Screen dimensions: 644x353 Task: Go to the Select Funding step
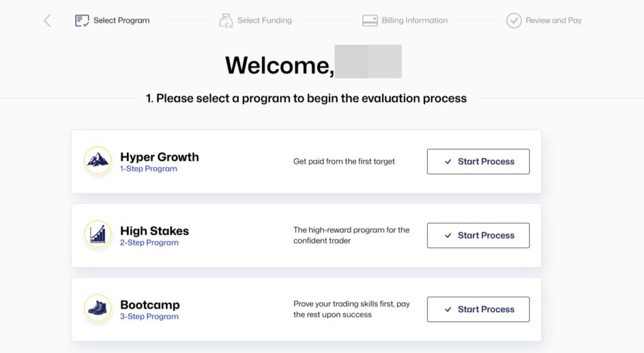click(x=264, y=21)
